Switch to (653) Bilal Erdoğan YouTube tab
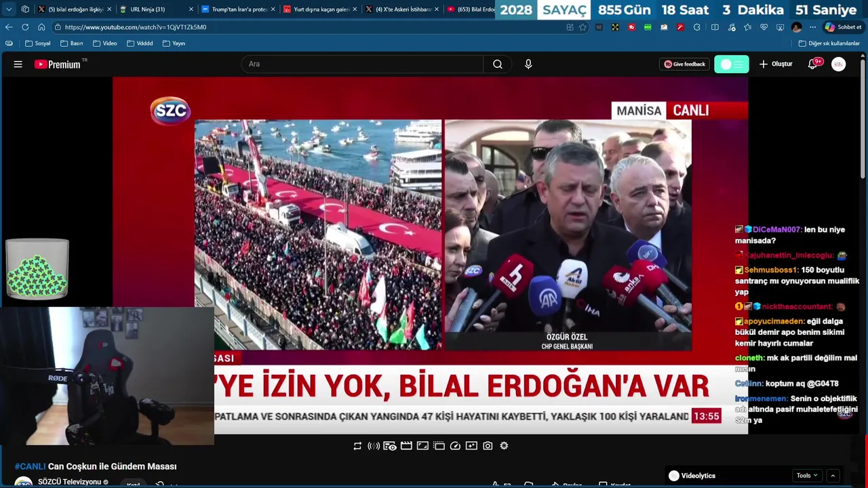The height and width of the screenshot is (488, 868). pyautogui.click(x=471, y=9)
